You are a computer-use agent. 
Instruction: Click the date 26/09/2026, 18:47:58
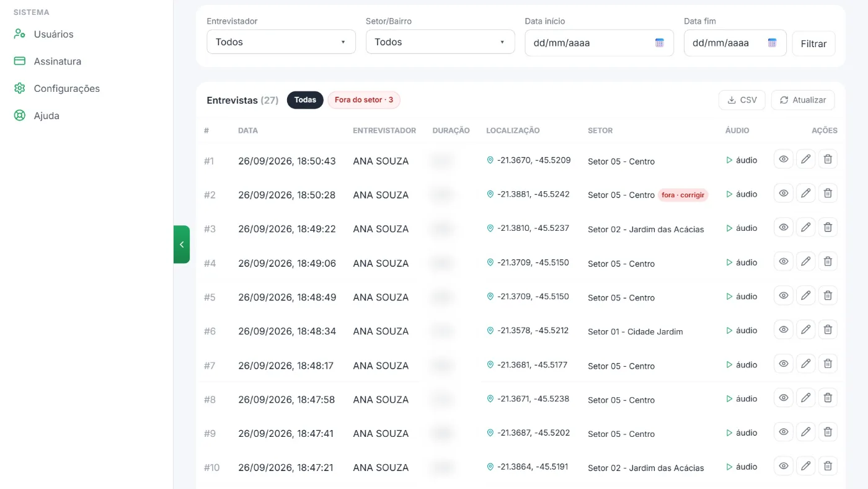(x=286, y=400)
